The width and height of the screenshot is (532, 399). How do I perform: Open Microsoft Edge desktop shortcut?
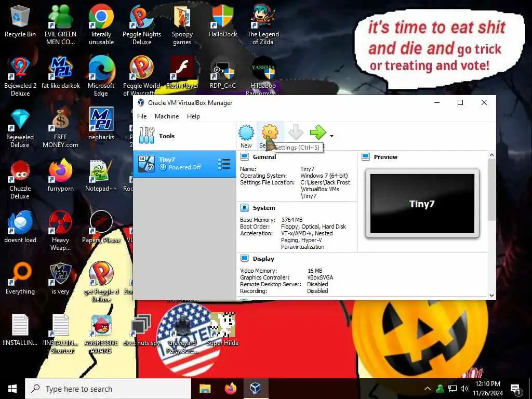click(x=101, y=77)
